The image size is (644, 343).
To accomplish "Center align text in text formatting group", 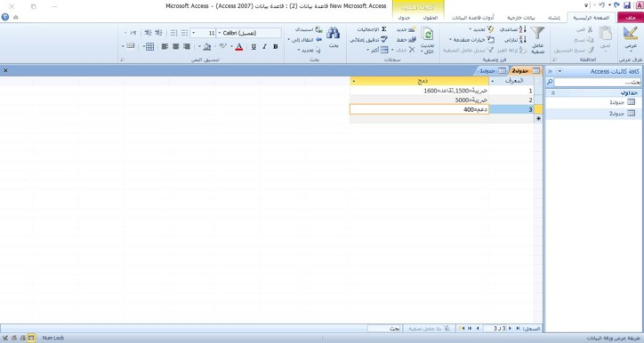I will point(176,47).
